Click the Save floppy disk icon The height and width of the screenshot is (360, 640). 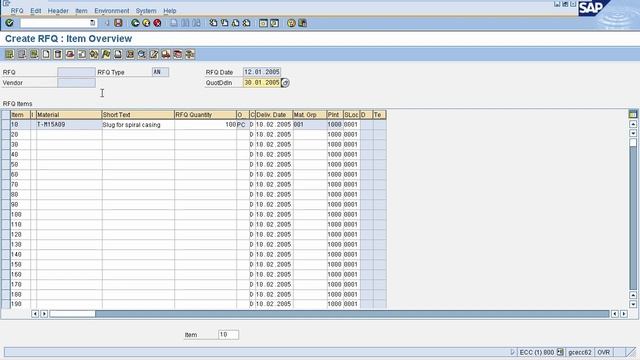click(118, 23)
